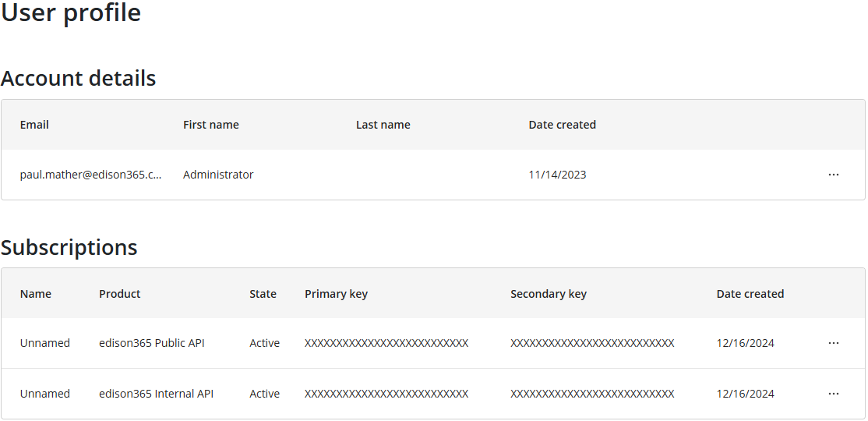This screenshot has width=868, height=421.
Task: Select the Primary key column header
Action: (x=336, y=294)
